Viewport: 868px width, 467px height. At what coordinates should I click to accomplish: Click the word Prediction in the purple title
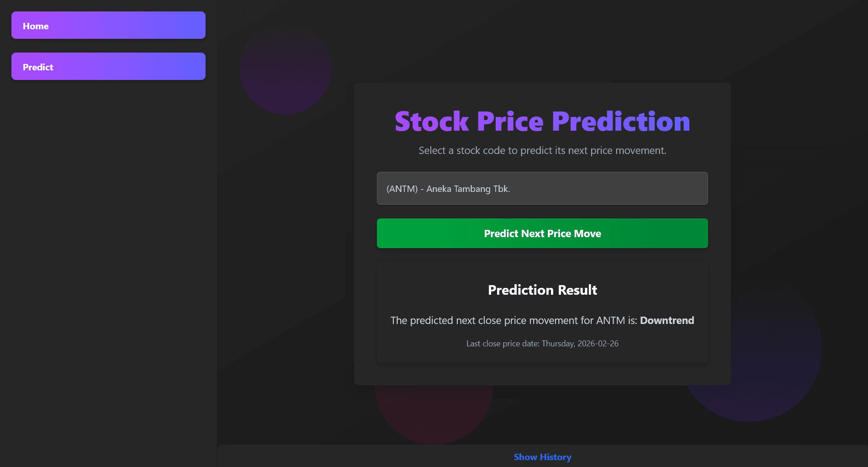(620, 122)
